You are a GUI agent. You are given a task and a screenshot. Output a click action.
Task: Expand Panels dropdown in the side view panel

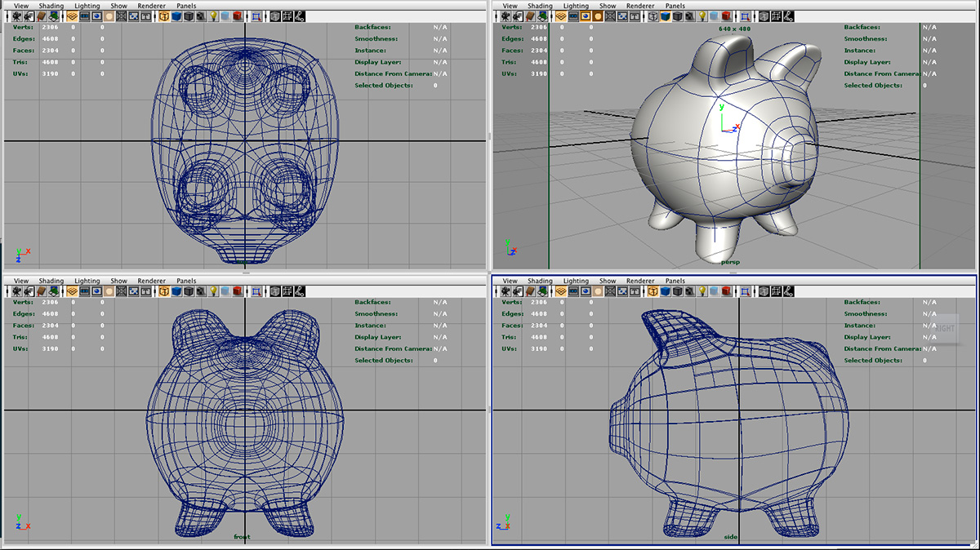click(676, 281)
